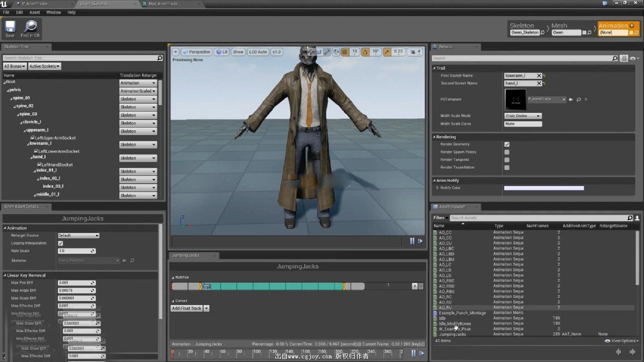The width and height of the screenshot is (644, 362).
Task: Open the Asset menu
Action: pos(35,12)
